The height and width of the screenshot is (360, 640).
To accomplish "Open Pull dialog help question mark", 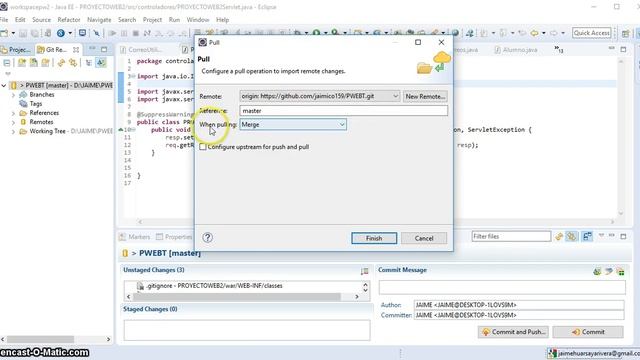I will 207,238.
